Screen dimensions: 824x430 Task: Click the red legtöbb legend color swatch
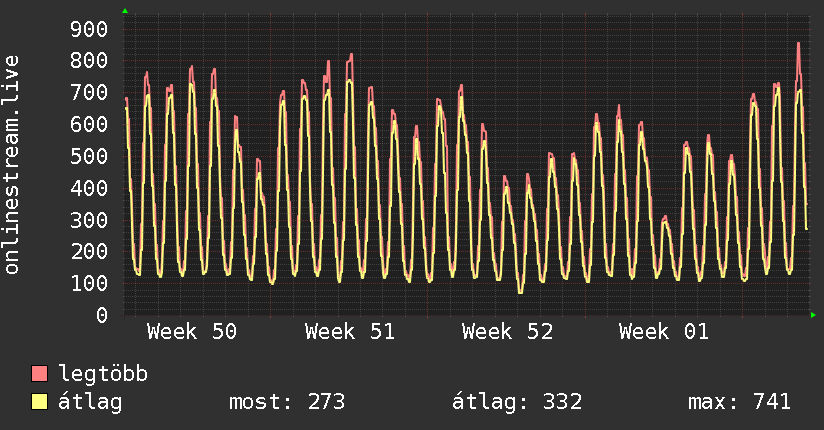point(40,375)
